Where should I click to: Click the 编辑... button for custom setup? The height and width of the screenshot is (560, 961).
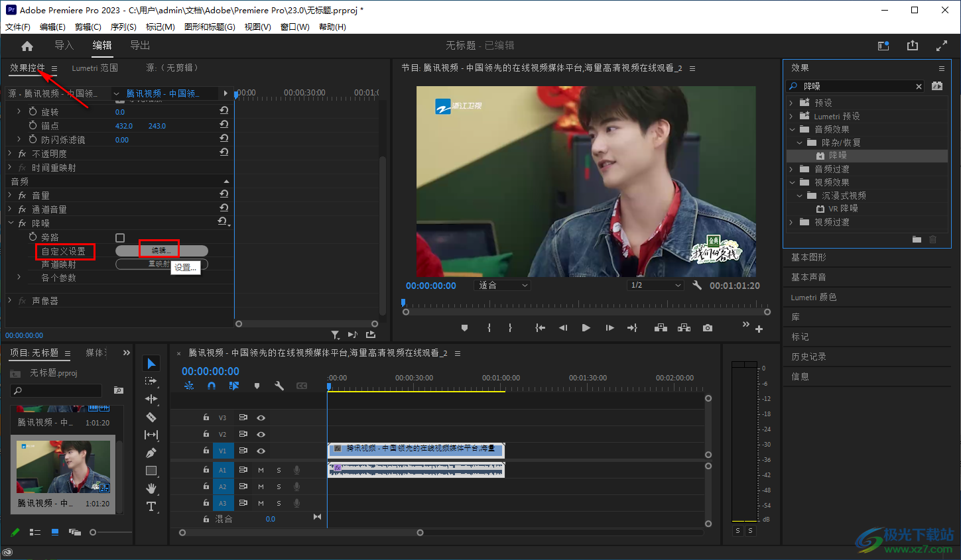pyautogui.click(x=162, y=251)
